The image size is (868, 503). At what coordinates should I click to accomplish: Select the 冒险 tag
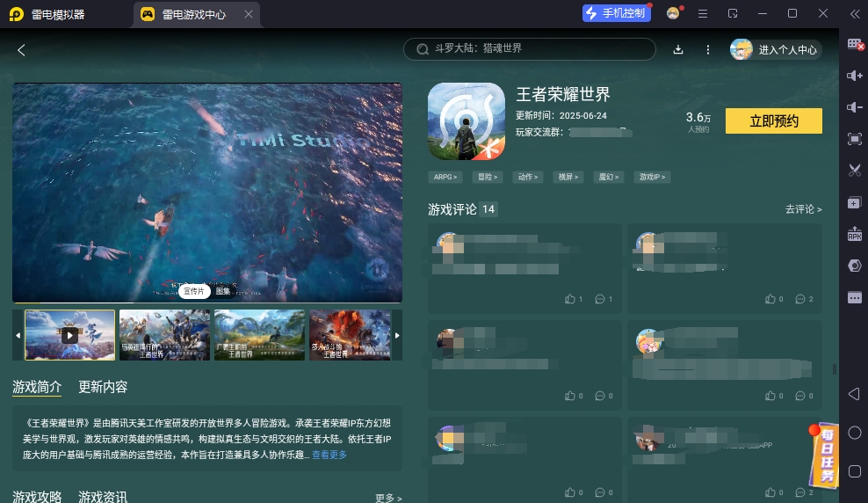(x=488, y=177)
